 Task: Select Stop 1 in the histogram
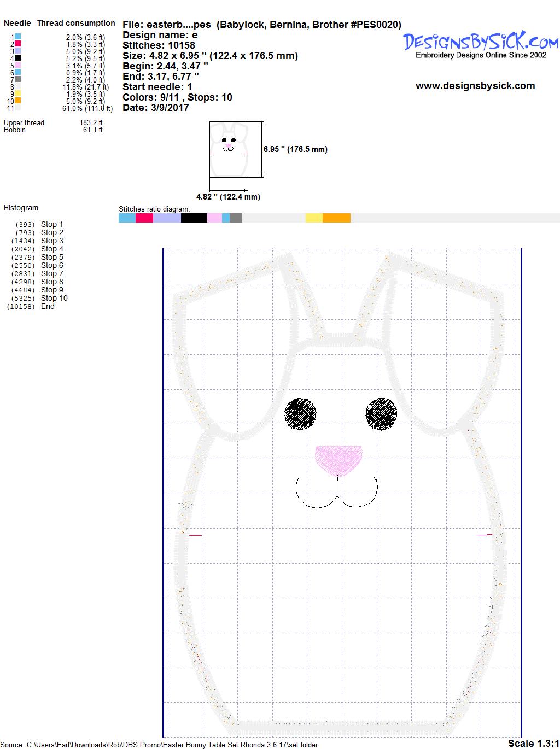pyautogui.click(x=52, y=224)
